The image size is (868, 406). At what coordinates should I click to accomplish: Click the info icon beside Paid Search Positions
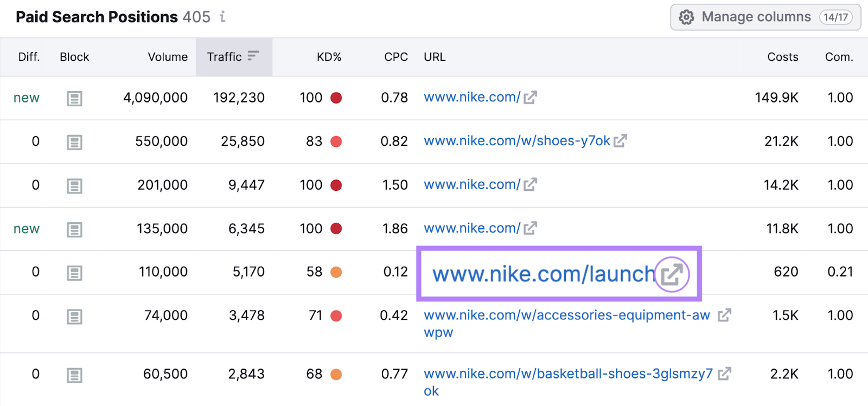[x=222, y=17]
